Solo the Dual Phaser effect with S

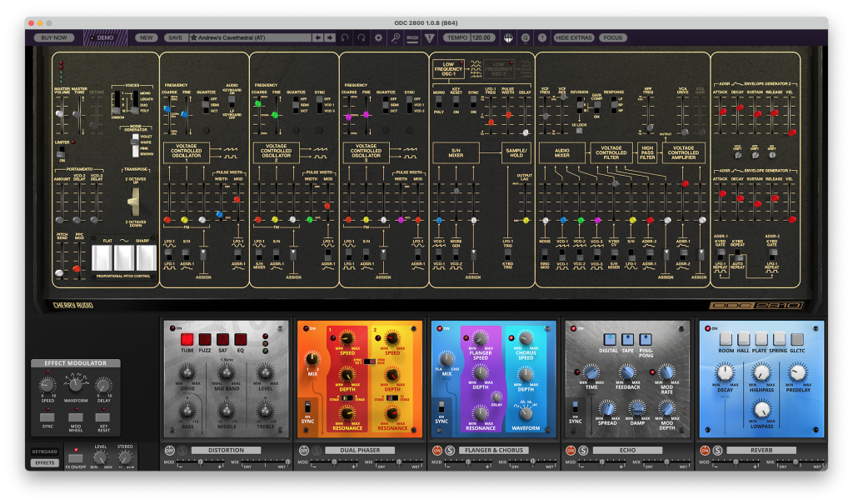point(316,450)
